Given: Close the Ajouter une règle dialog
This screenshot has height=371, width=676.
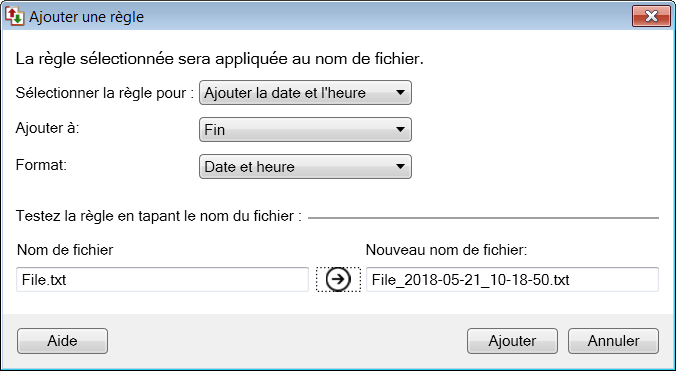Looking at the screenshot, I should [651, 16].
